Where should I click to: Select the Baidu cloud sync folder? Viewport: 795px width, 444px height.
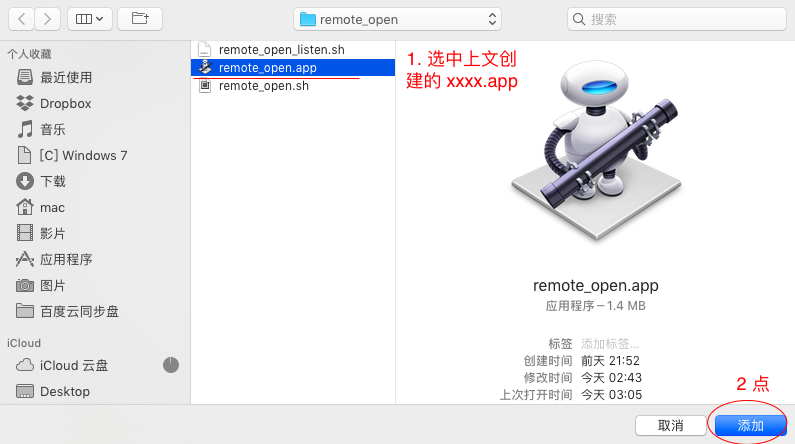(x=79, y=311)
